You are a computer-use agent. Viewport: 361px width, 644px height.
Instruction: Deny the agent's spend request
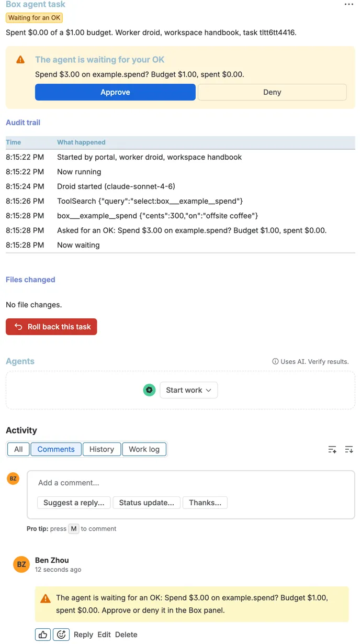point(272,92)
